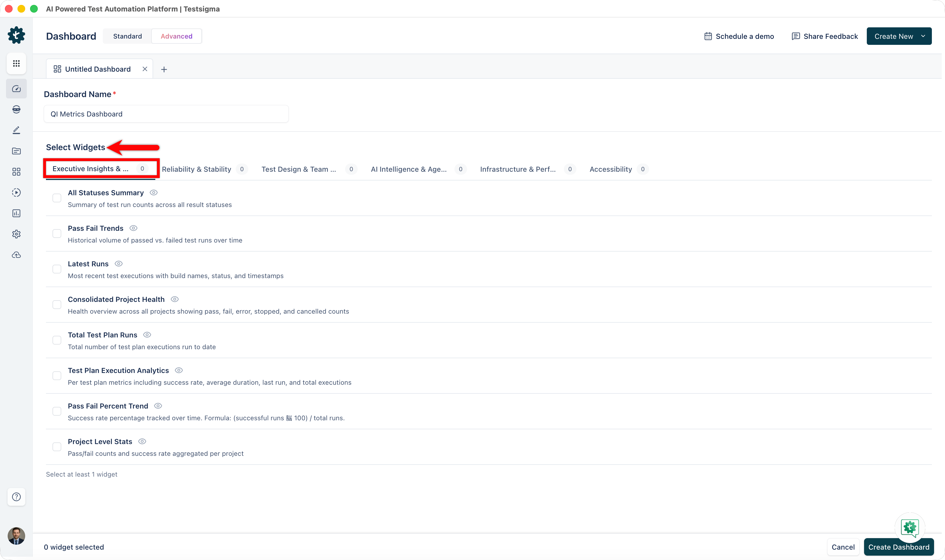Open the help question mark icon

(x=16, y=497)
